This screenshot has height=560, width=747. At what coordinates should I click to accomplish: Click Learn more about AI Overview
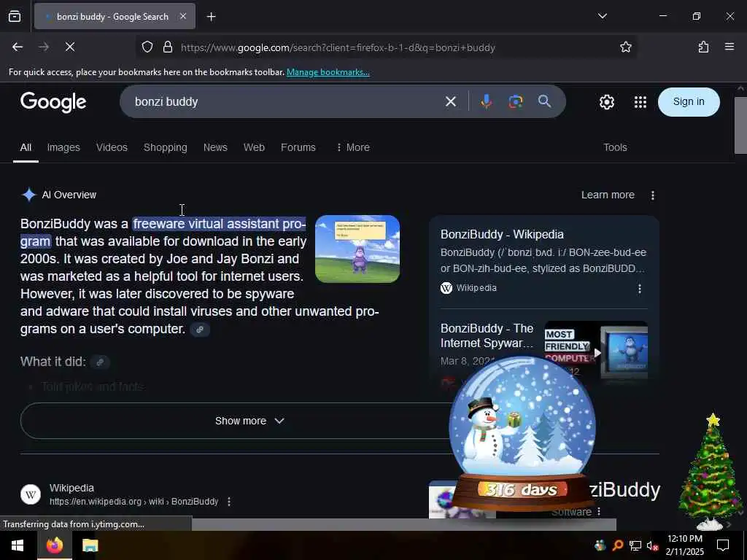point(608,195)
